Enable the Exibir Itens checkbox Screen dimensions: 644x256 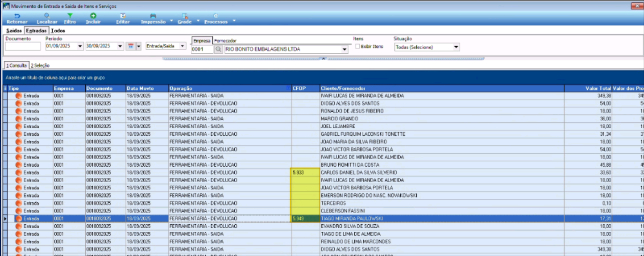(x=358, y=46)
